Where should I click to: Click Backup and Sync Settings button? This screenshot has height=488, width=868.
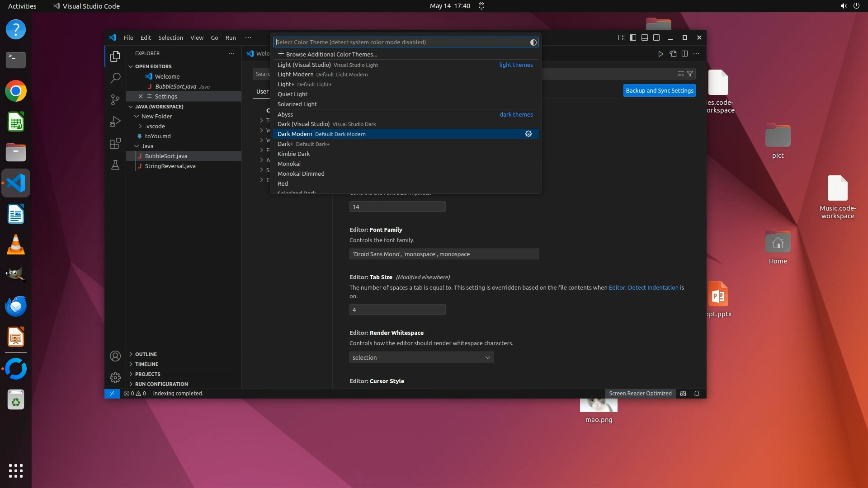(660, 90)
